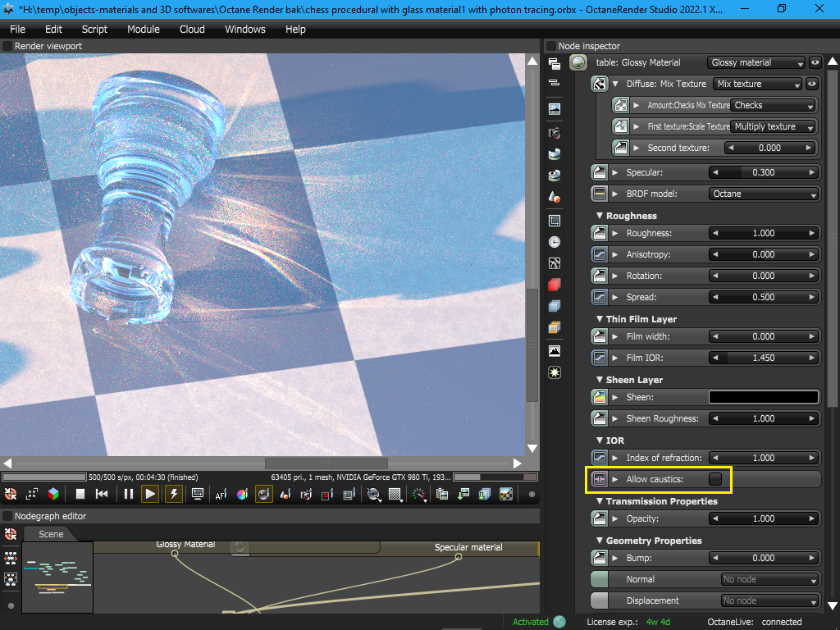The width and height of the screenshot is (840, 630).
Task: Open the Normal No node dropdown
Action: tap(769, 579)
